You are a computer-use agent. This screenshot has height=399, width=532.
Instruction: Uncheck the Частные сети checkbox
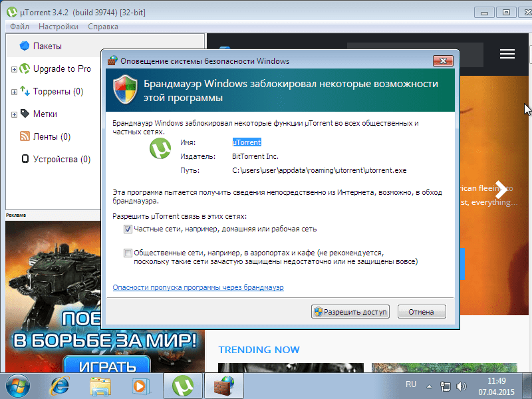[x=128, y=229]
